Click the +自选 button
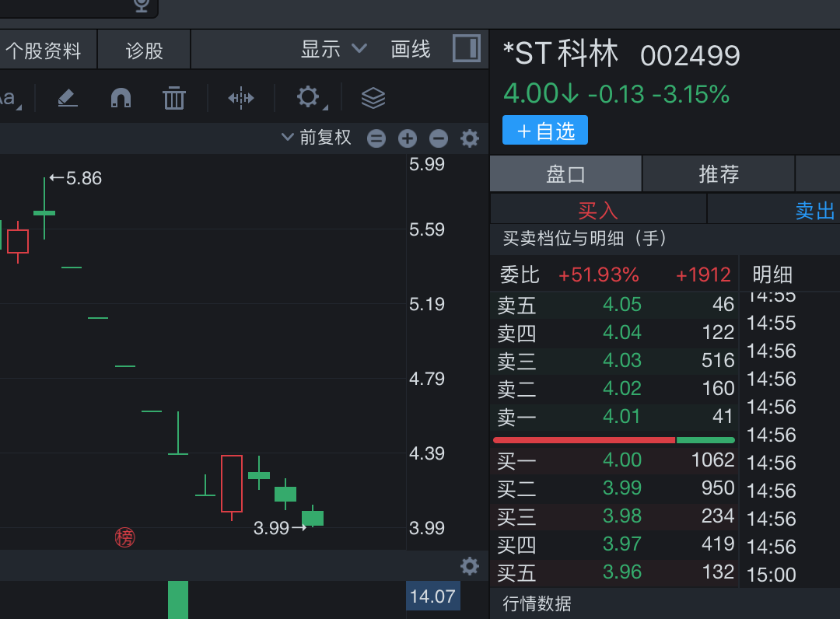840x619 pixels. tap(545, 131)
